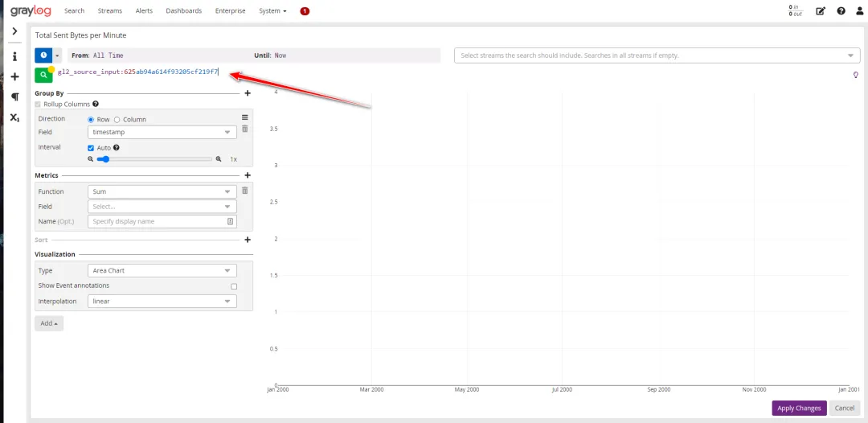This screenshot has height=423, width=868.
Task: Click the Graylog logo
Action: point(31,10)
